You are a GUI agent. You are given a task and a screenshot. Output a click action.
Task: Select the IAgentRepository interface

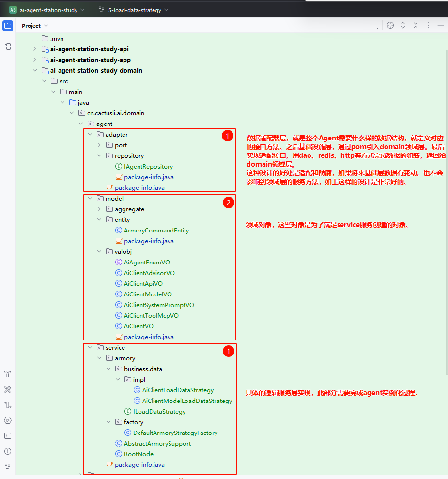(x=148, y=167)
